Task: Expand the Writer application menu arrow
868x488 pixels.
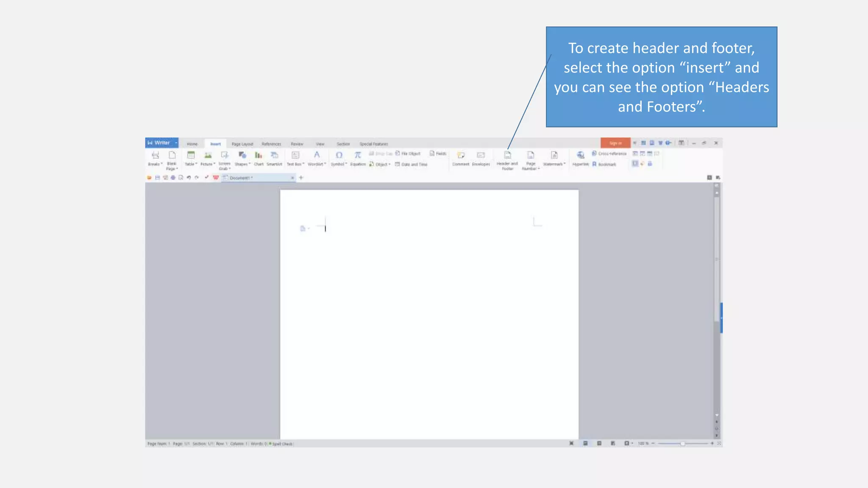Action: point(176,143)
